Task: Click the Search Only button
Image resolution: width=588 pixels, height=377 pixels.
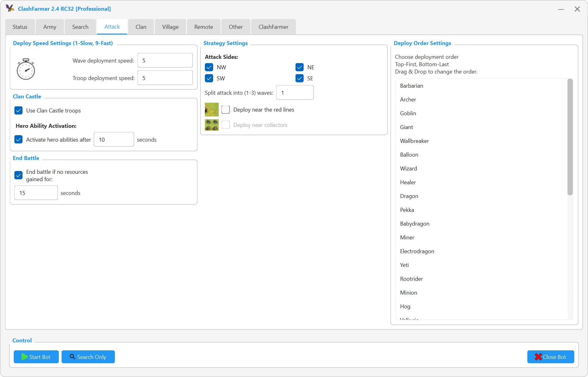Action: (88, 357)
